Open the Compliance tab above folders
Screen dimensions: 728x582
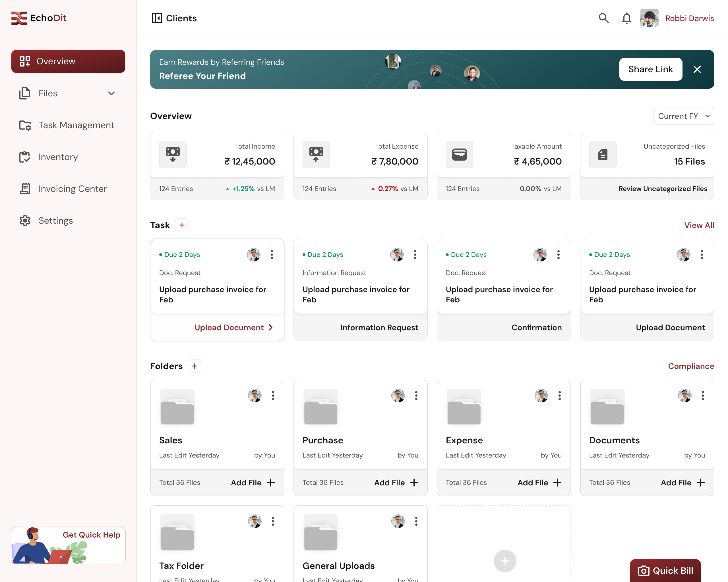click(691, 366)
